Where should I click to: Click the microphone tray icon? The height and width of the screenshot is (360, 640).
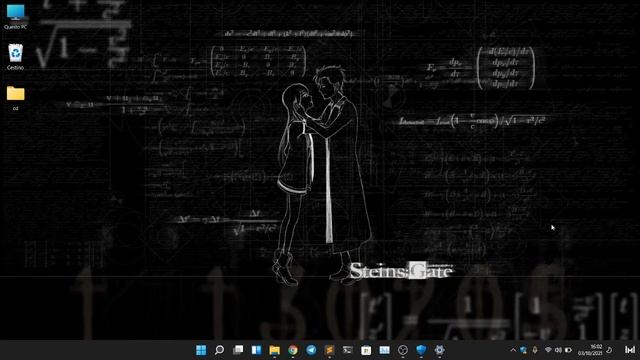535,350
